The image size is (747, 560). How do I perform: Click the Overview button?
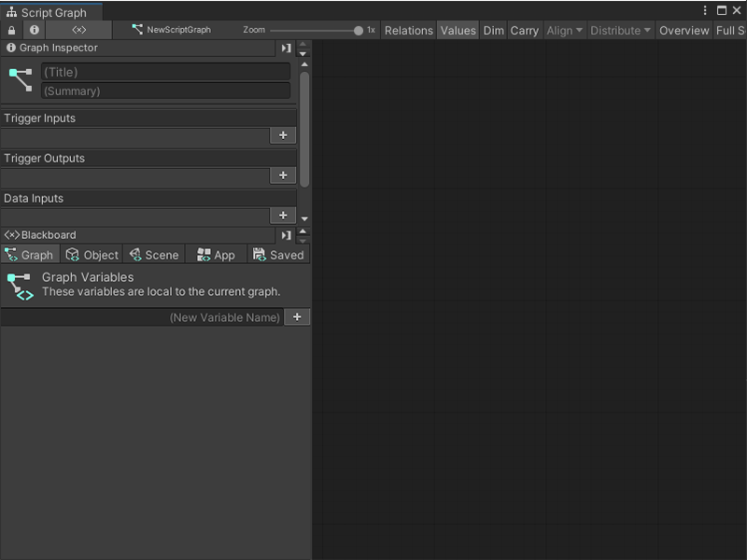[684, 30]
